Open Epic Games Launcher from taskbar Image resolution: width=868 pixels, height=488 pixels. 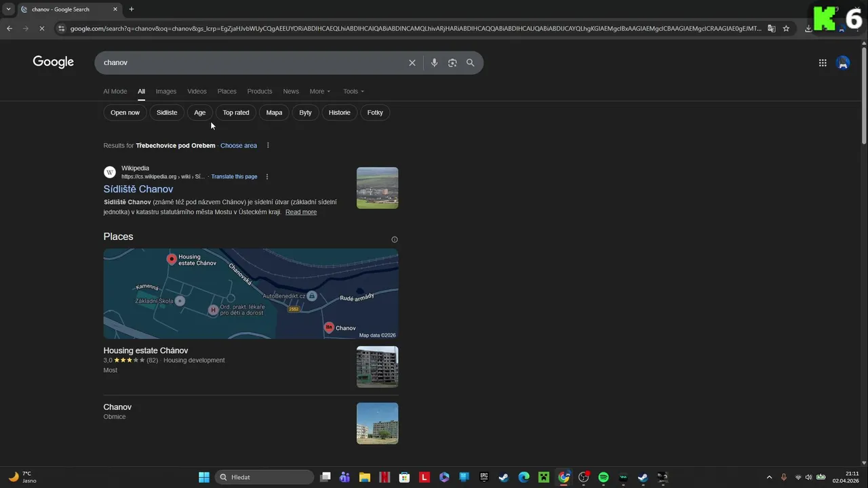click(484, 477)
